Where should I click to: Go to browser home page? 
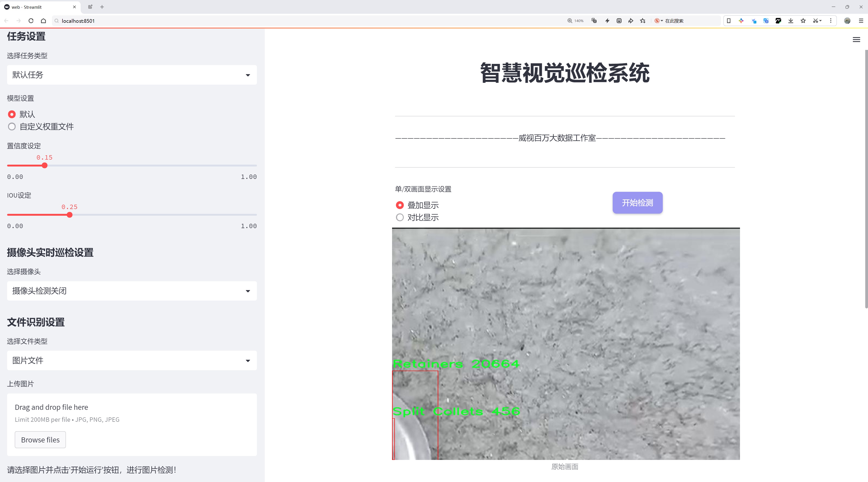(43, 21)
